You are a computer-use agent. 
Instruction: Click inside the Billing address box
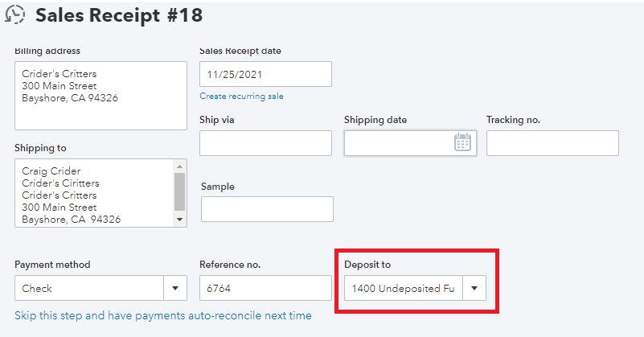tap(100, 95)
